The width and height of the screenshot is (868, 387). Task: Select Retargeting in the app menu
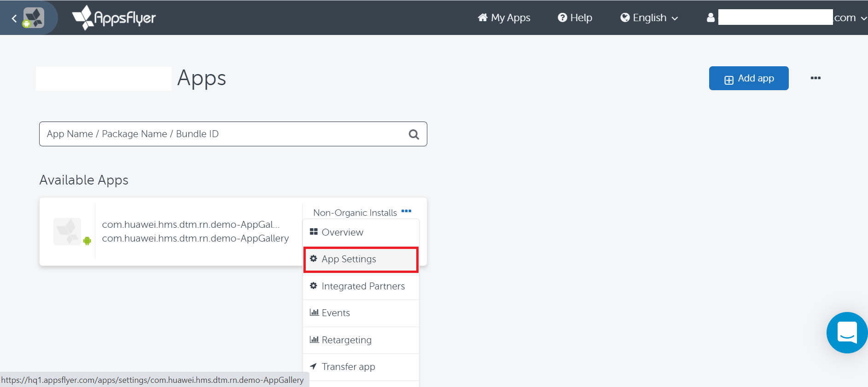click(361, 340)
